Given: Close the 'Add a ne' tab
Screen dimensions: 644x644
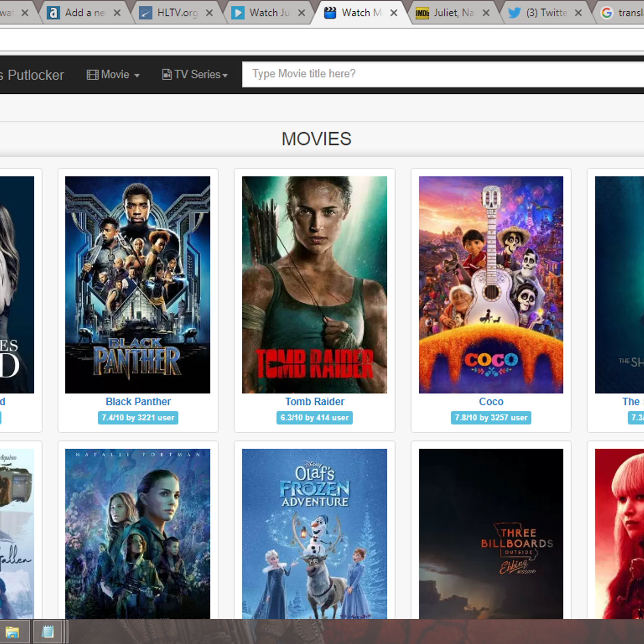Looking at the screenshot, I should click(117, 13).
